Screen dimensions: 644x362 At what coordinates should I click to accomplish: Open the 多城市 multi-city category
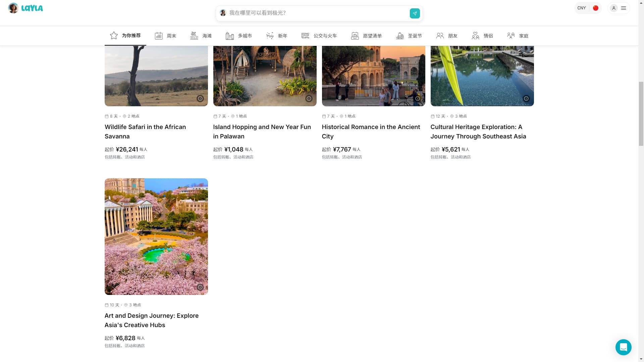(x=238, y=36)
